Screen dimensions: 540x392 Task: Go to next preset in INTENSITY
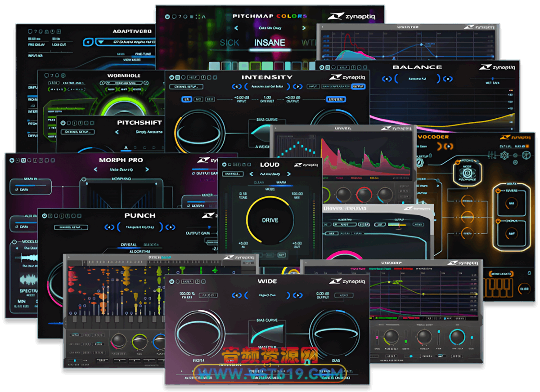[297, 87]
